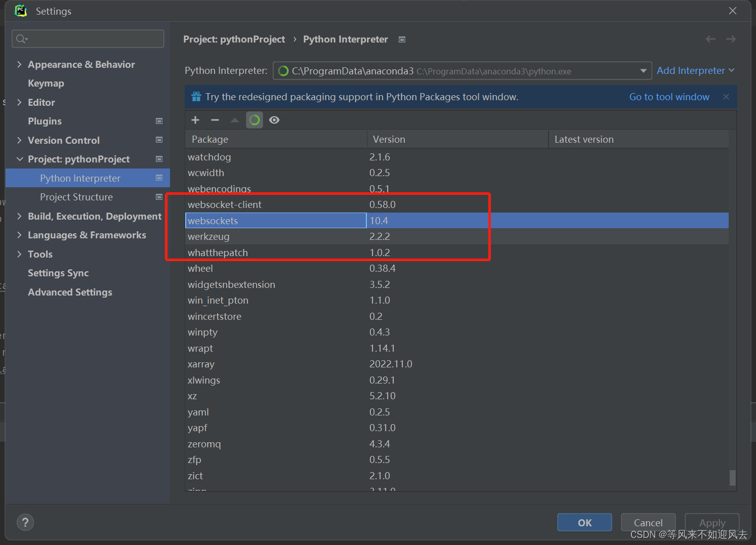This screenshot has height=545, width=756.
Task: Expand the Tools section
Action: pos(19,254)
